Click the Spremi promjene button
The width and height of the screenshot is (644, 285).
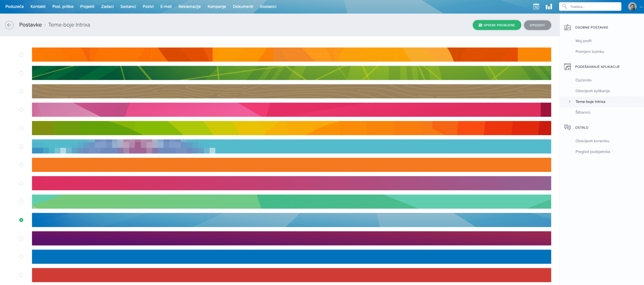tap(497, 25)
